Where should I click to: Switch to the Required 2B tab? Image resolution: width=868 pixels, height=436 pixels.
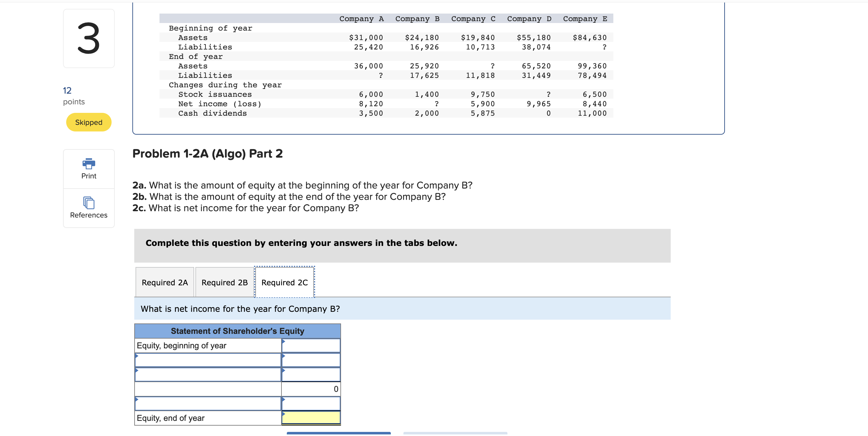pyautogui.click(x=224, y=282)
